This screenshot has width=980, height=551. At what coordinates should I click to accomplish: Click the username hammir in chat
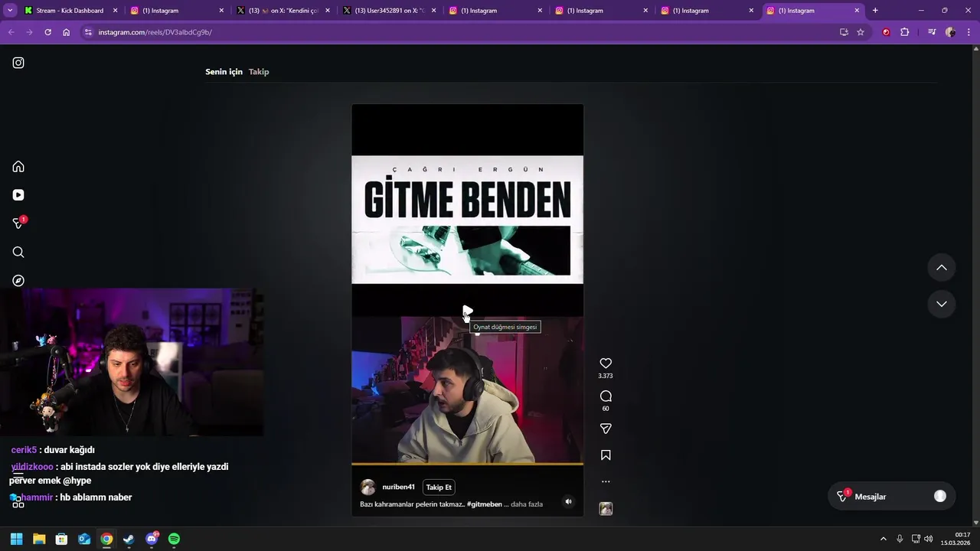pos(37,497)
